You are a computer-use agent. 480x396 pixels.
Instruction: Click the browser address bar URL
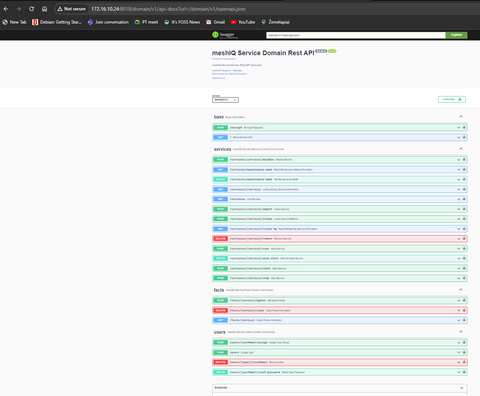(168, 9)
